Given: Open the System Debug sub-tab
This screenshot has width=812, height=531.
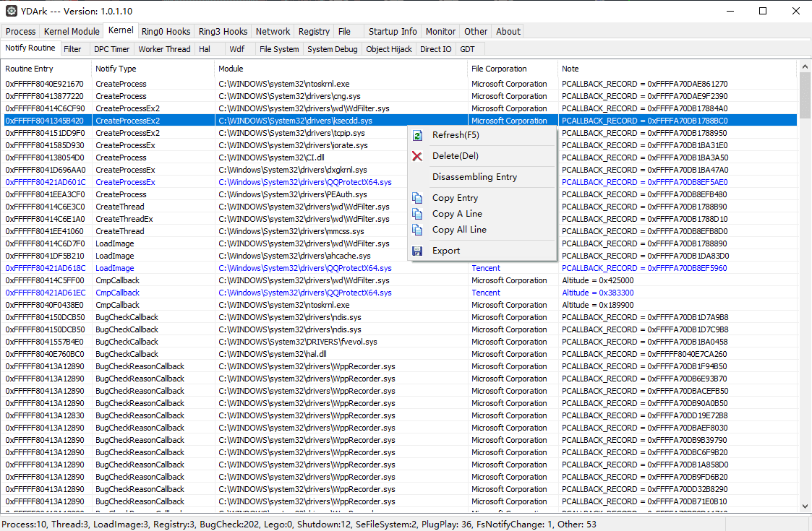Looking at the screenshot, I should point(333,49).
